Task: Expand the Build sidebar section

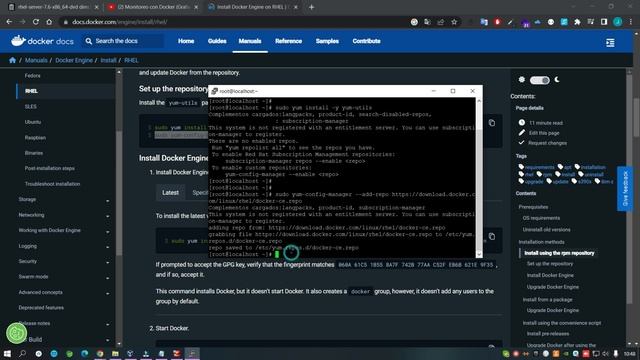Action: coord(108,340)
